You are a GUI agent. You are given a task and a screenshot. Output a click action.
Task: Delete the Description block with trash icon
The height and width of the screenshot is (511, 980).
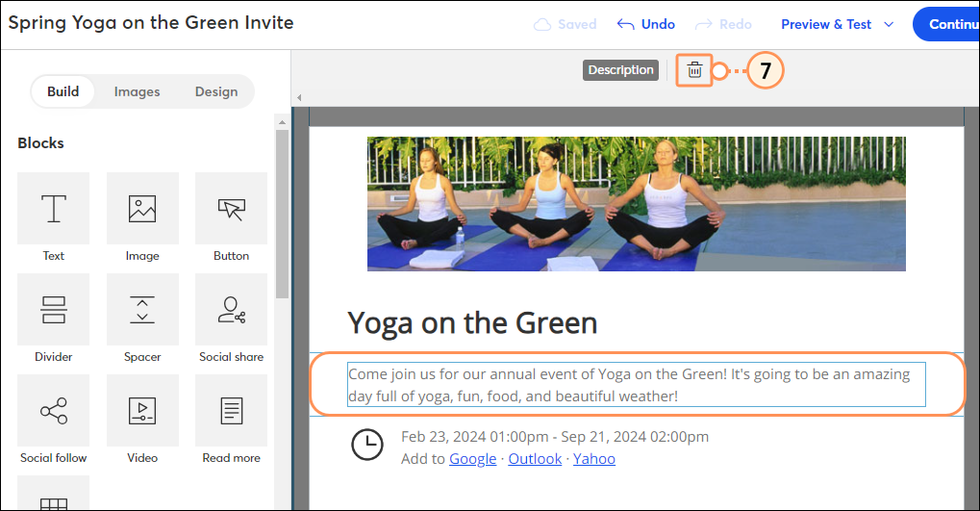694,70
